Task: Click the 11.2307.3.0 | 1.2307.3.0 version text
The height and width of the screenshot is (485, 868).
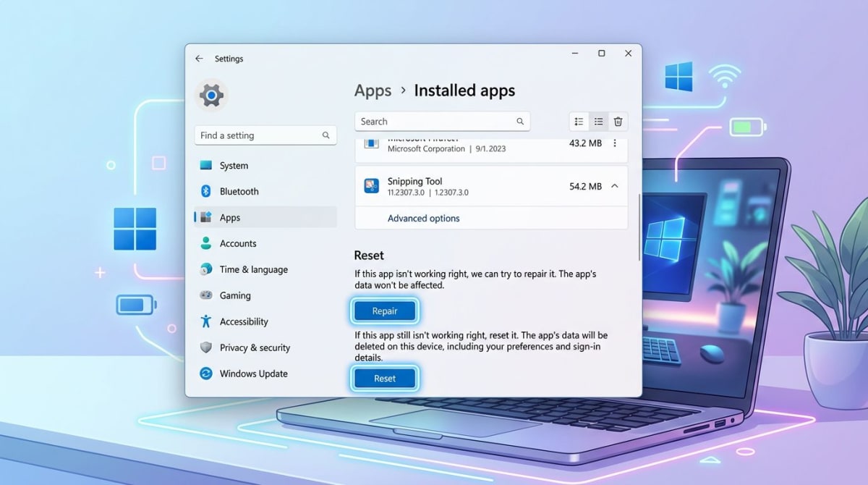Action: pos(428,193)
